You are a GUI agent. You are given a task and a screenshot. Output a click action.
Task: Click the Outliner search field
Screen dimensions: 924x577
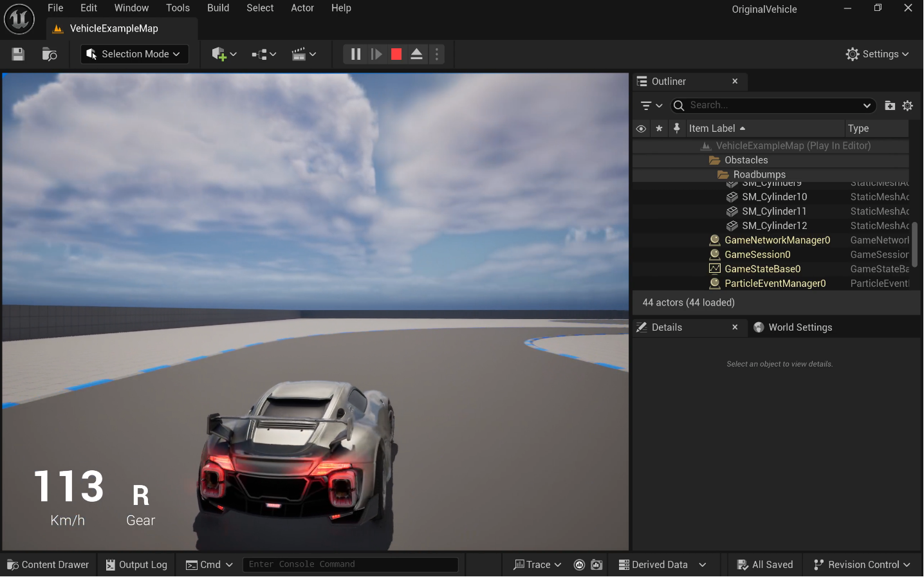coord(773,105)
